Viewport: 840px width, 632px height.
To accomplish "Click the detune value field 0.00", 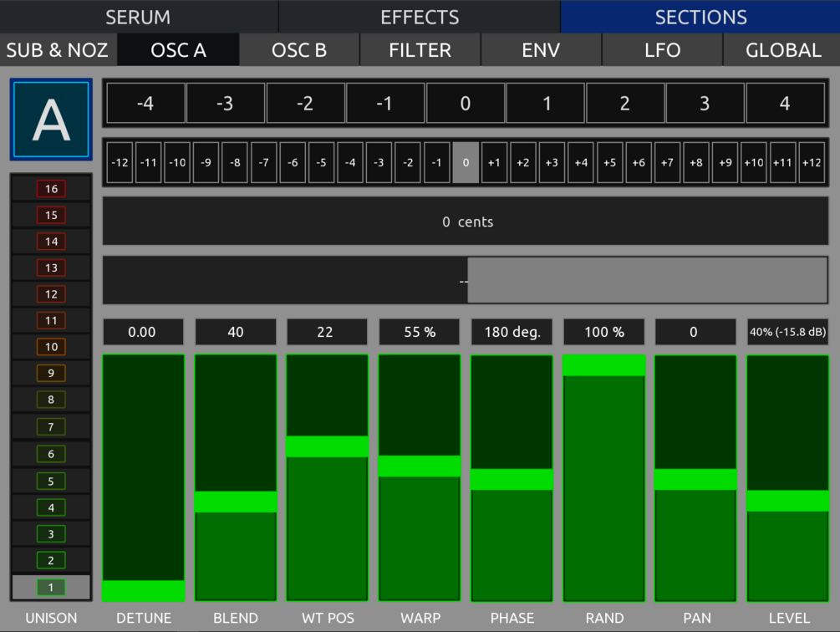I will (x=143, y=332).
